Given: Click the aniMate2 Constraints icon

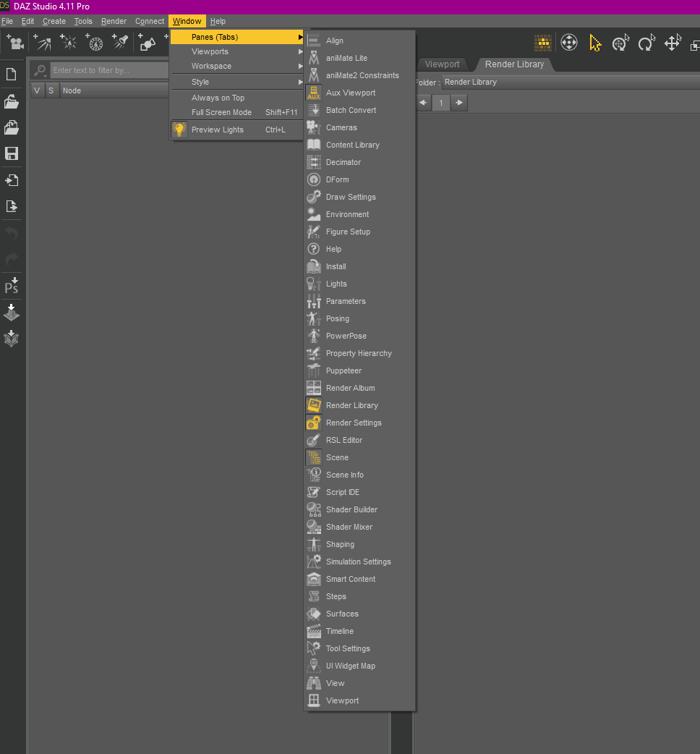Looking at the screenshot, I should point(314,75).
